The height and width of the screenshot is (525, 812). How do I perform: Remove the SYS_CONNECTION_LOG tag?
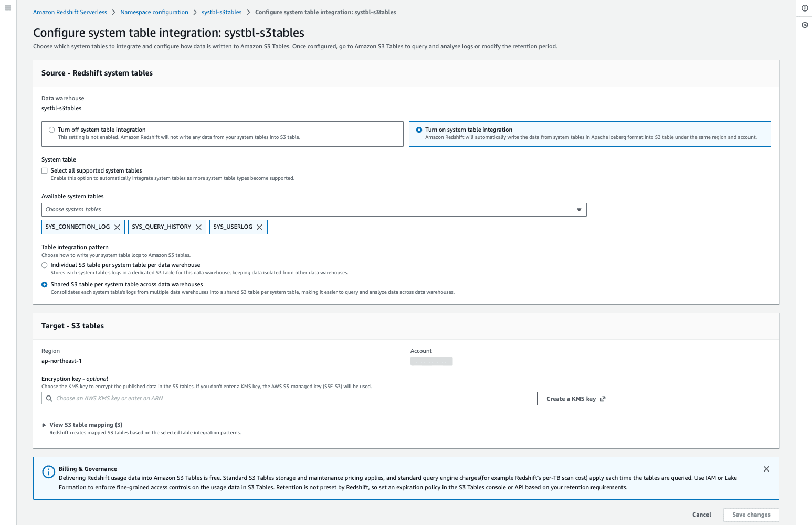[118, 227]
